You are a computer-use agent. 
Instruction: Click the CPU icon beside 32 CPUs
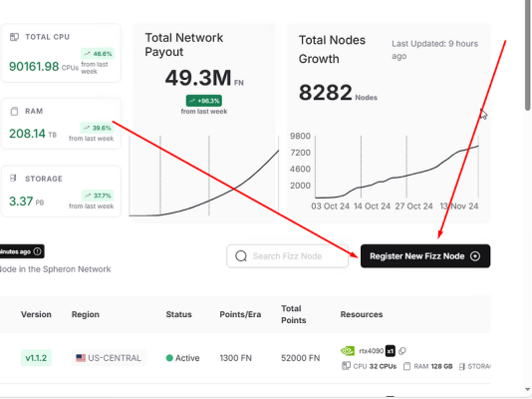tap(346, 366)
